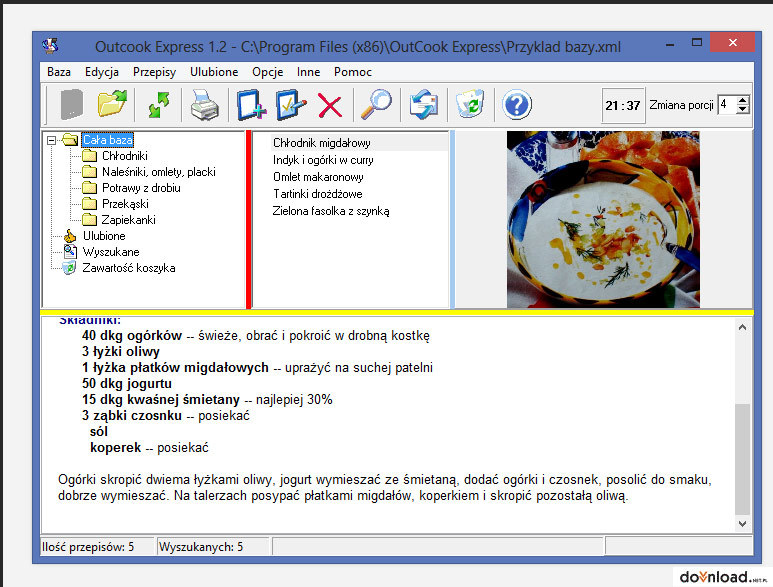Click the 40 dkg ogórków ingredient line
The image size is (773, 587).
[x=255, y=336]
